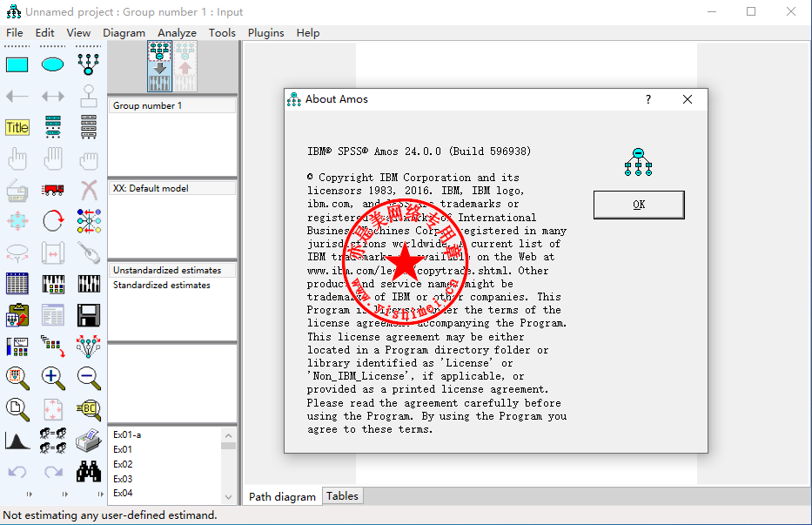Choose the Reposition path diagram scroll tool
Screen dimensions: 812x525
tap(53, 252)
